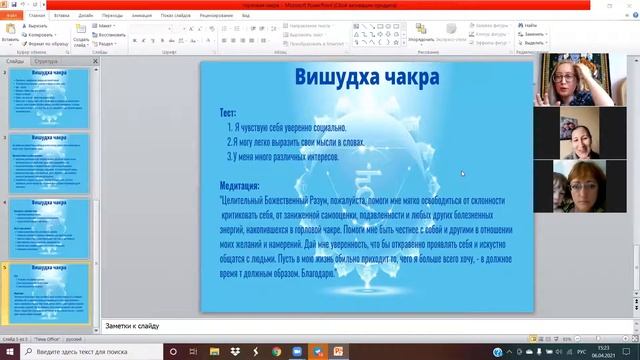Image resolution: width=640 pixels, height=360 pixels.
Task: Click the Save icon in quick access toolbar
Action: tap(14, 4)
